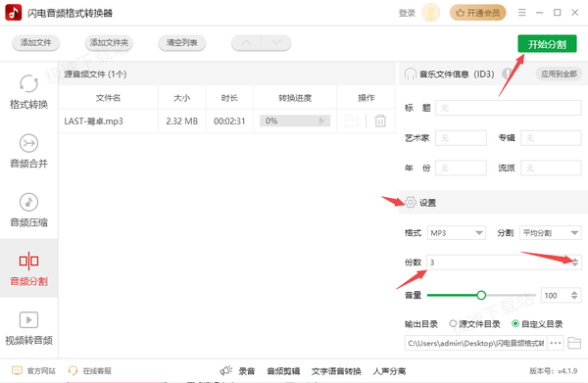Open the 分割 平均分割 split mode dropdown
Viewport: 588px width, 383px height.
click(550, 233)
